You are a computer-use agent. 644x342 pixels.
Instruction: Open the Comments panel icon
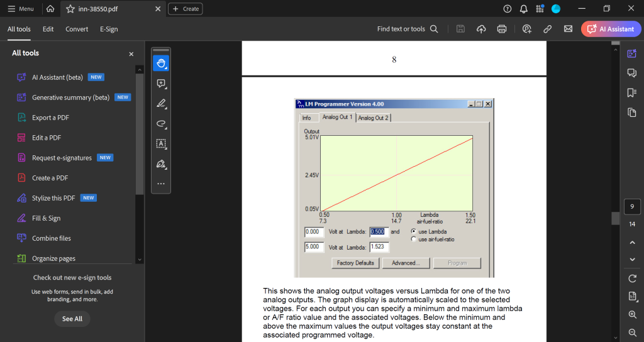631,73
